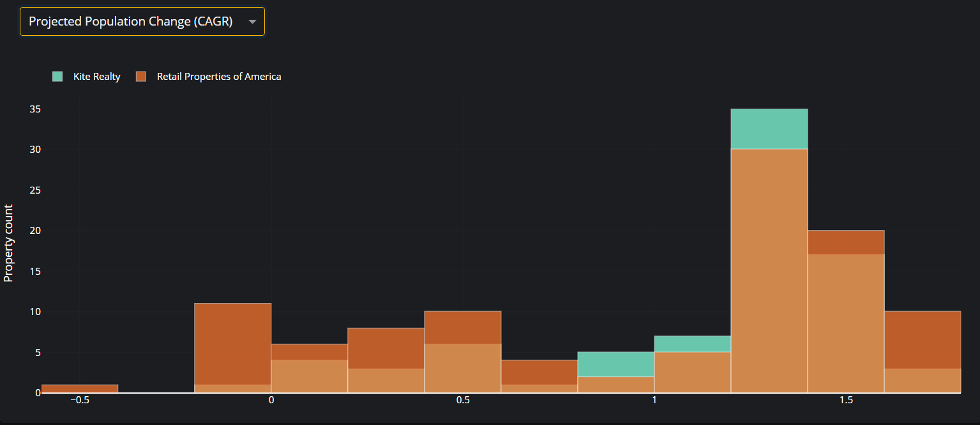Click the bar reaching 8 right of 0
The width and height of the screenshot is (980, 425).
386,360
